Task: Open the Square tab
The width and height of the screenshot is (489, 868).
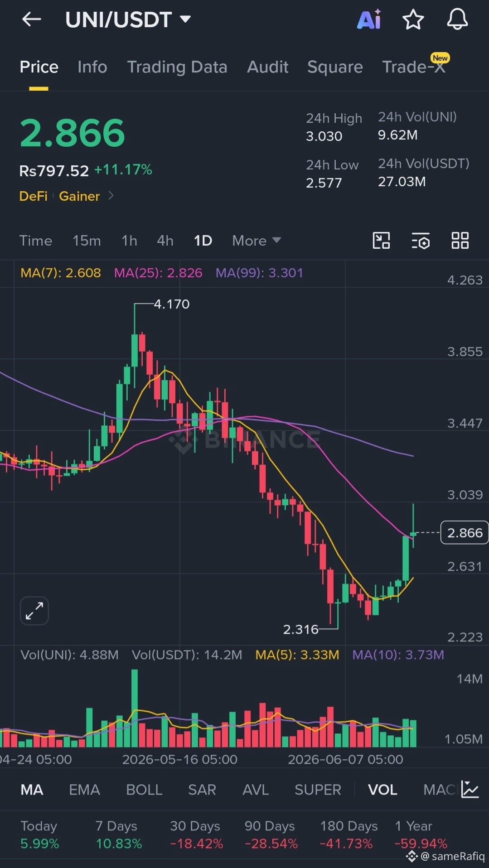Action: tap(335, 67)
